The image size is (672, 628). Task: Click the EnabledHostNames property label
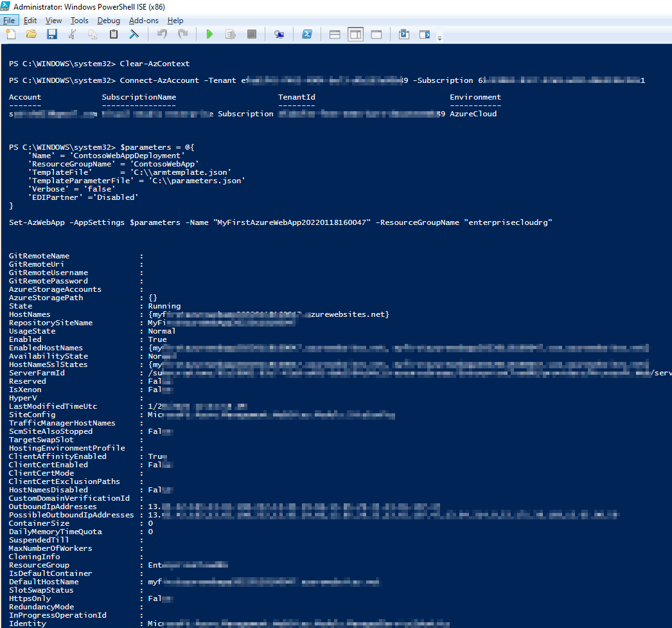[46, 348]
